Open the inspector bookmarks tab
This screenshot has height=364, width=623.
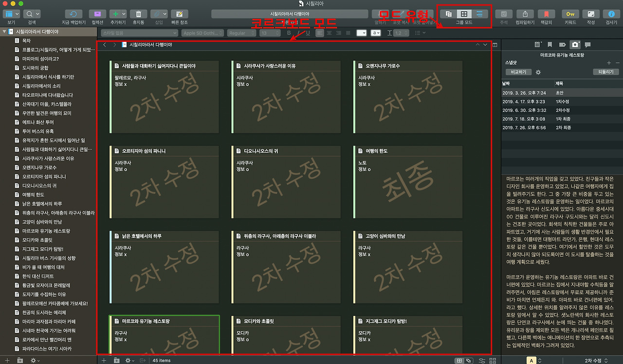point(550,45)
